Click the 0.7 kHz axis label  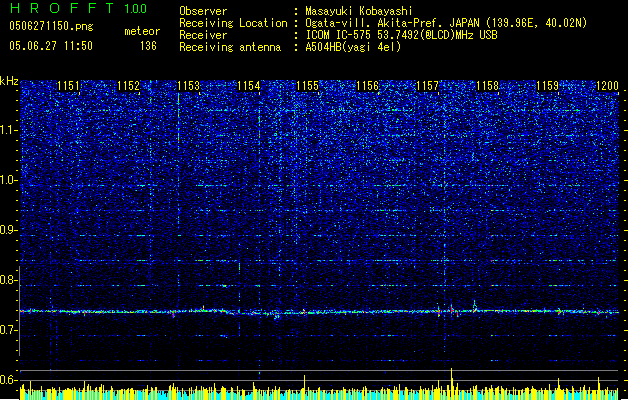(9, 330)
